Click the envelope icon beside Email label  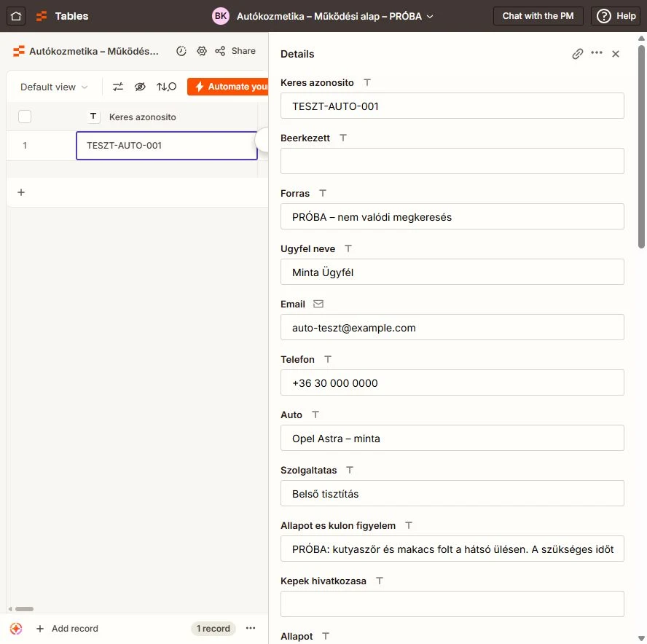tap(318, 304)
